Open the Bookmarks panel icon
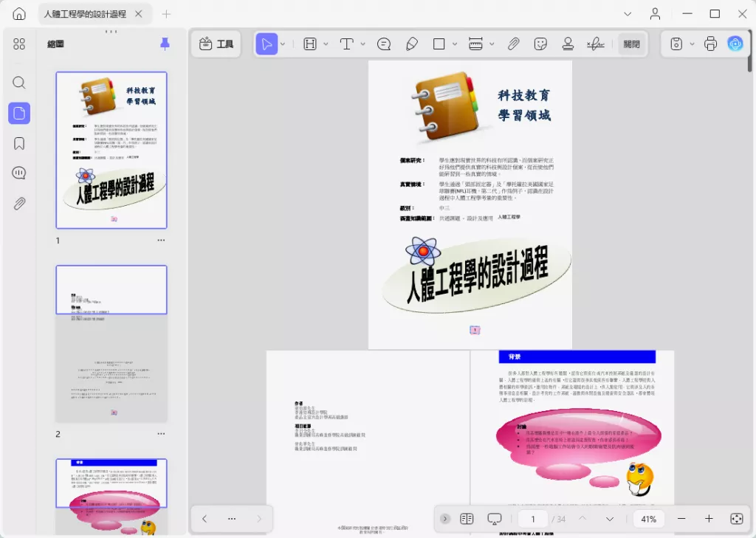The image size is (756, 538). coord(19,143)
